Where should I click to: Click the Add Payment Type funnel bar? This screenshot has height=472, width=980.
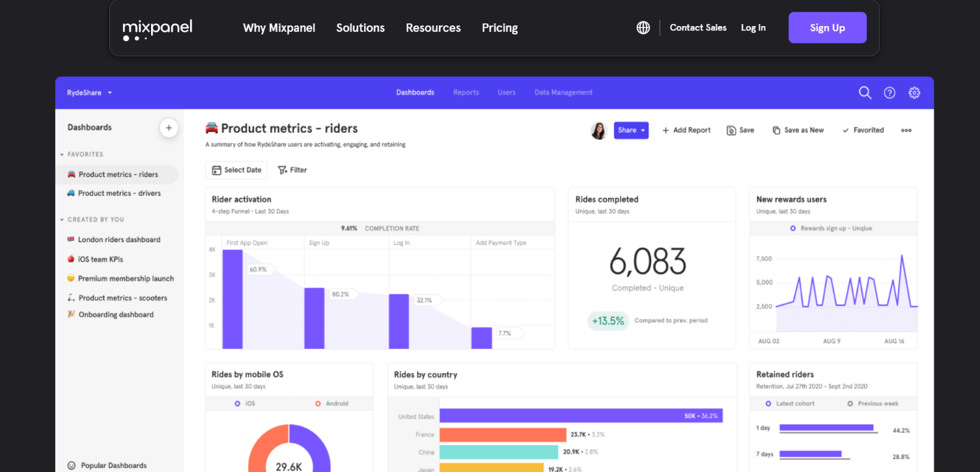click(x=482, y=338)
